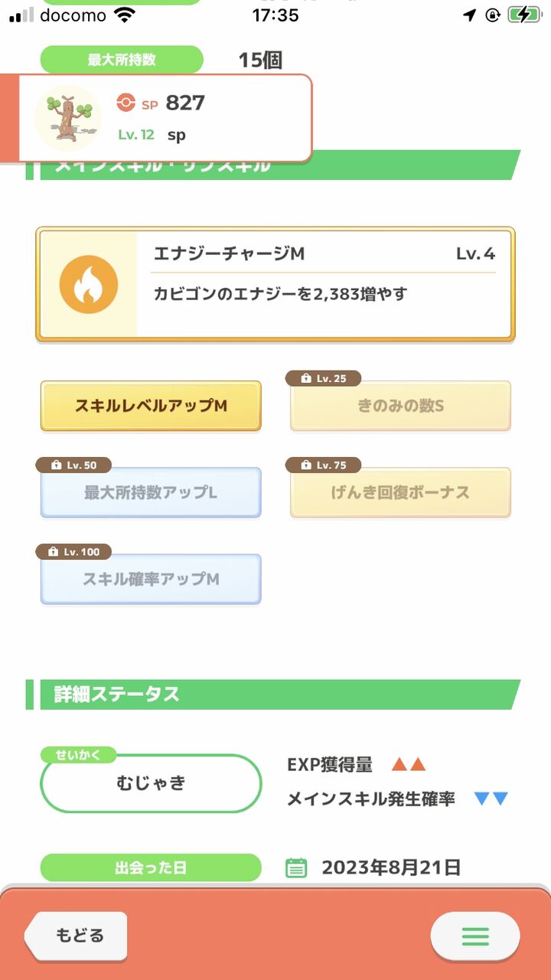Tap the Lv. 100 lock badge
551x980 pixels.
[x=73, y=551]
